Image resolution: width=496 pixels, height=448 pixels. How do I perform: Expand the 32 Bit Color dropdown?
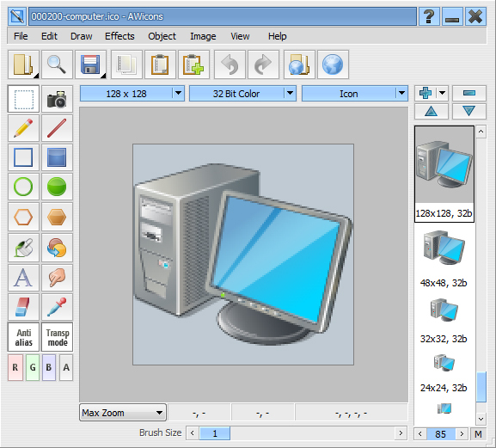[x=242, y=94]
